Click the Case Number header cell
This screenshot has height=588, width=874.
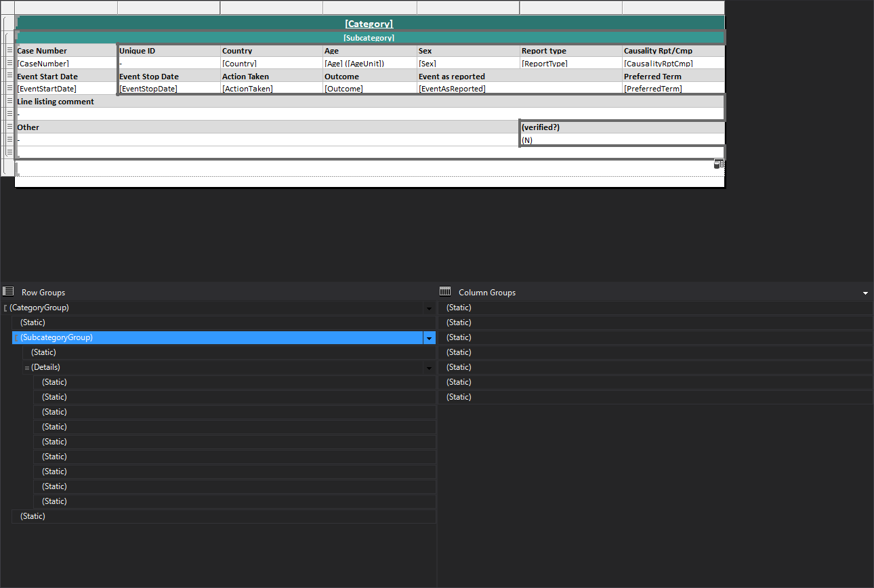(66, 51)
